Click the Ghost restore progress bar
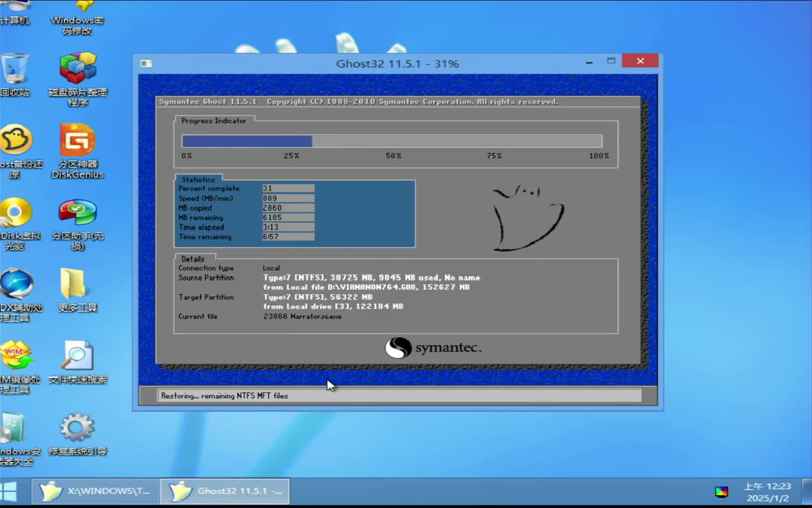The height and width of the screenshot is (508, 812). (391, 141)
